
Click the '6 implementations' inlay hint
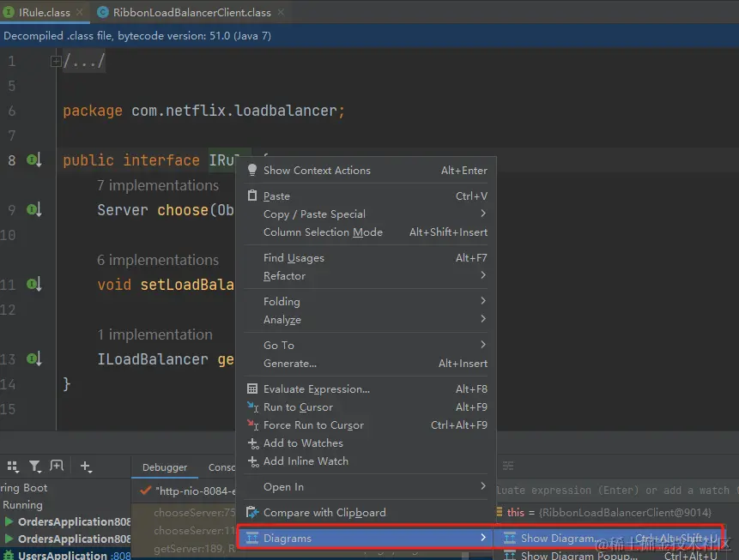(x=158, y=260)
